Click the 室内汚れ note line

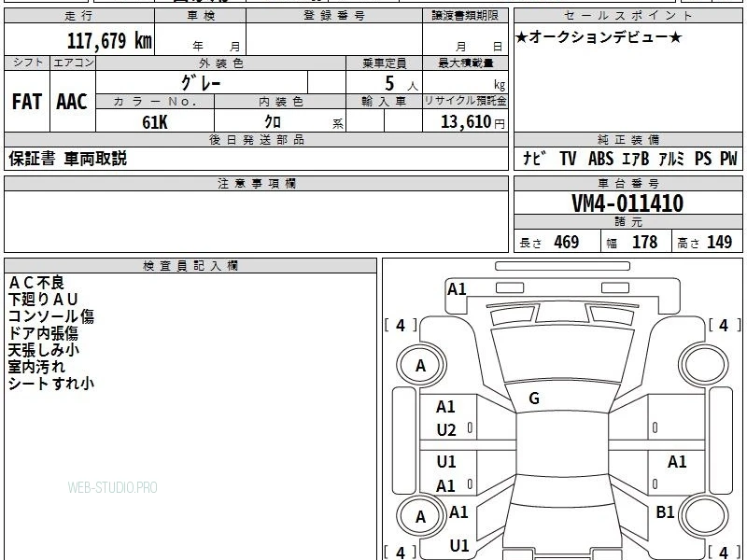[x=36, y=367]
